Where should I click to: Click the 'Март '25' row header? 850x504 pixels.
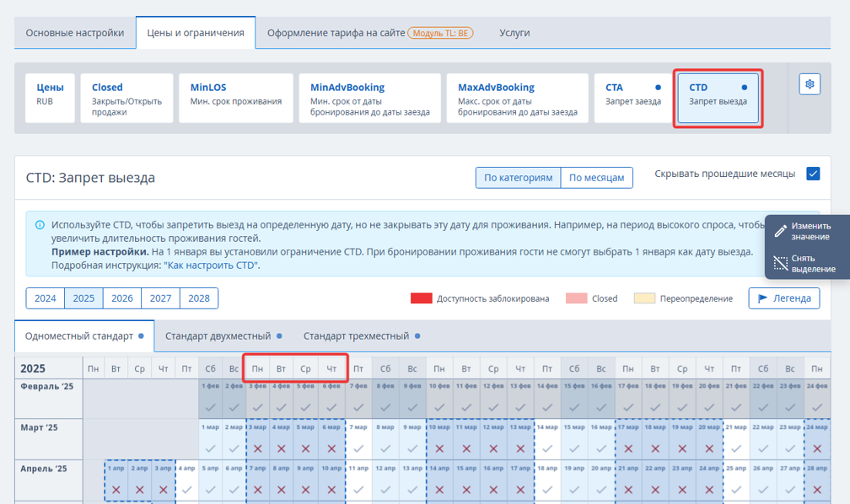49,439
